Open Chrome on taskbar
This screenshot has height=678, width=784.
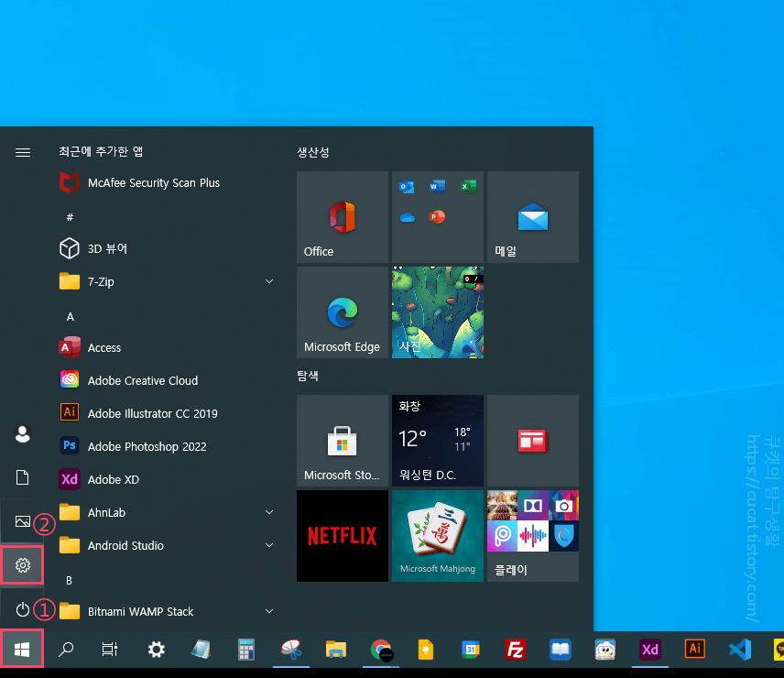[381, 650]
